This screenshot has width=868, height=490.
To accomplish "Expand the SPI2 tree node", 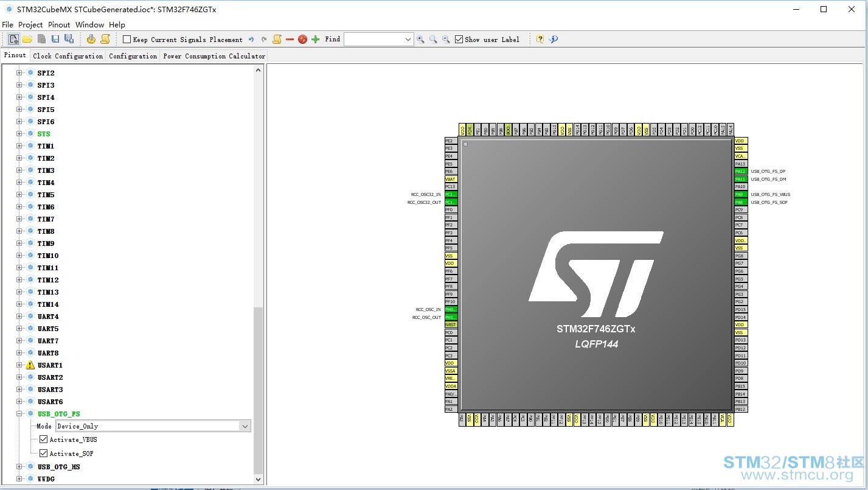I will click(x=19, y=73).
